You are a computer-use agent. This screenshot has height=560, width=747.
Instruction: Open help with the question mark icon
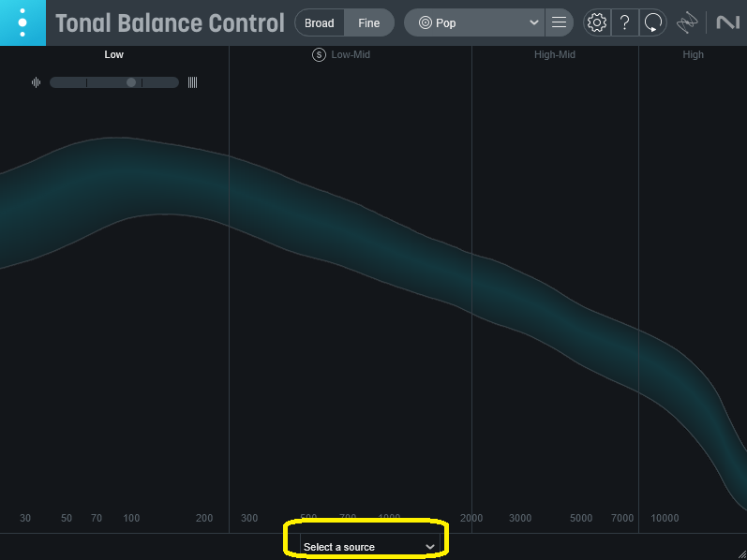pos(624,22)
